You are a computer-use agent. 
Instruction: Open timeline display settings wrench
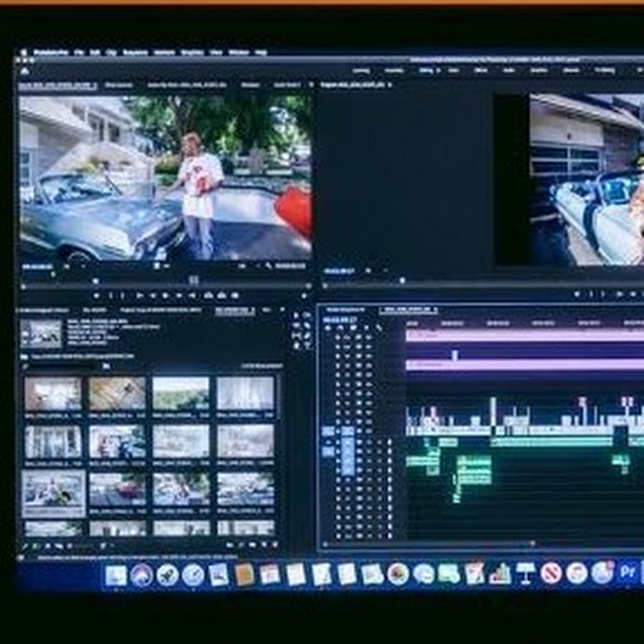click(x=379, y=328)
